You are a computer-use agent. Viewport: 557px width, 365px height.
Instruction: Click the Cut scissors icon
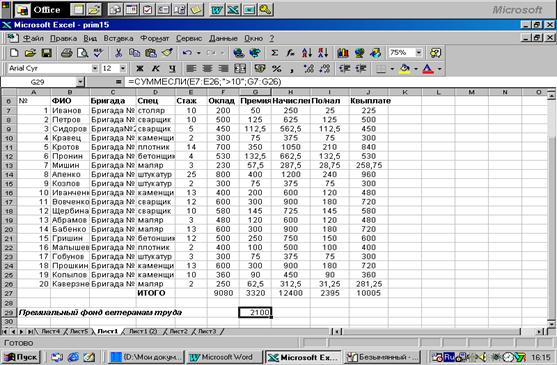(118, 53)
